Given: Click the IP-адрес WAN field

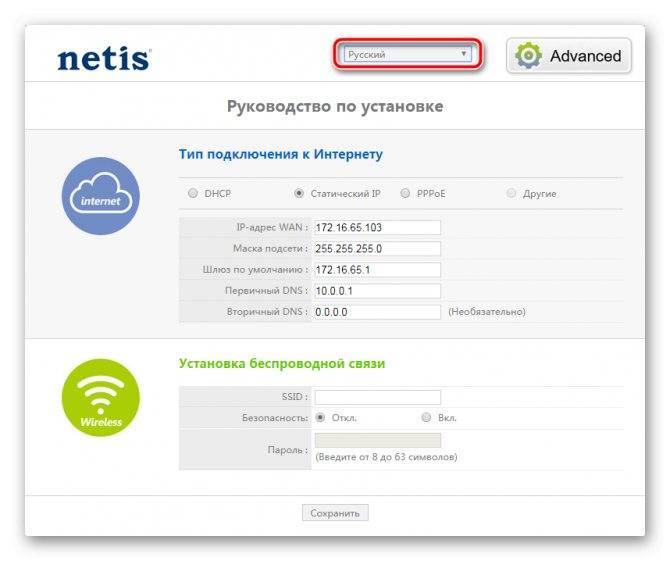Looking at the screenshot, I should tap(377, 227).
